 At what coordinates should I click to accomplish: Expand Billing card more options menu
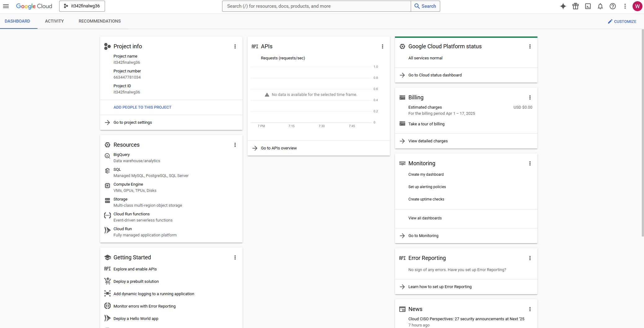pyautogui.click(x=530, y=97)
